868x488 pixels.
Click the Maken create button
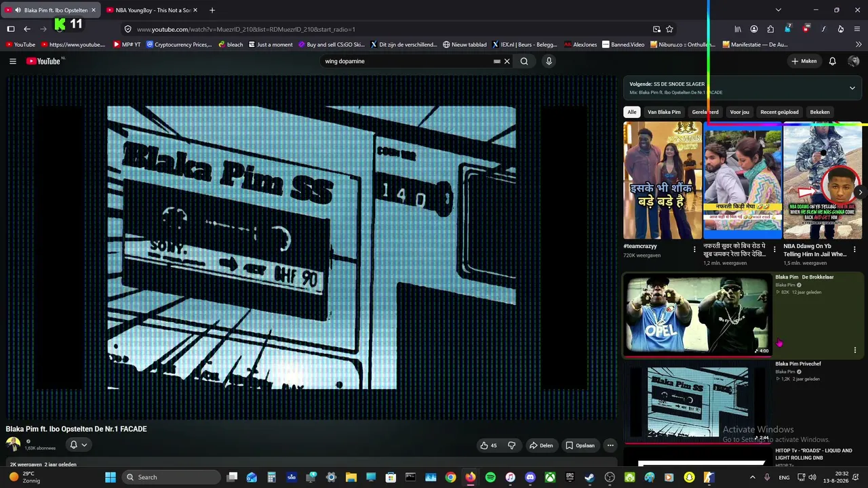[804, 61]
